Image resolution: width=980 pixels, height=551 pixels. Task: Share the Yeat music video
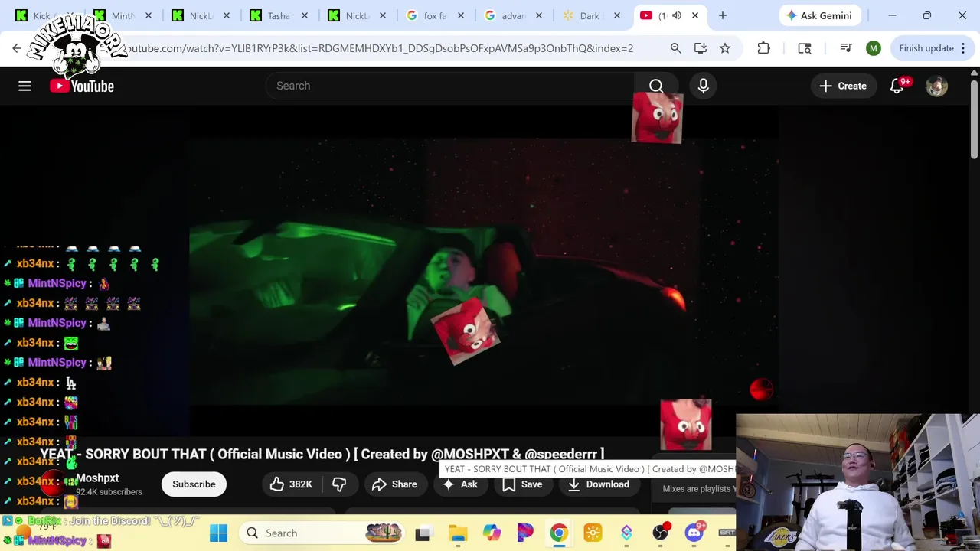(x=395, y=484)
